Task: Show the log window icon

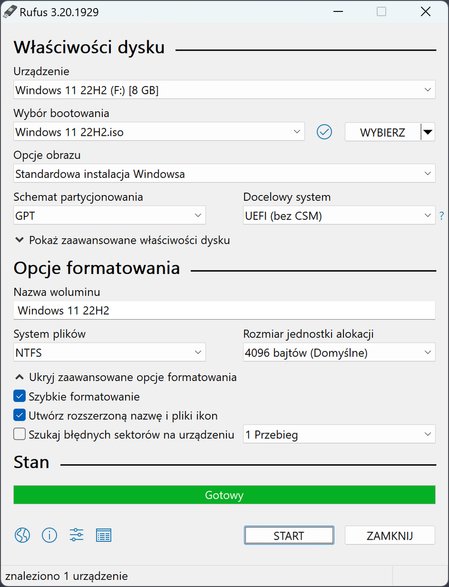Action: 104,535
